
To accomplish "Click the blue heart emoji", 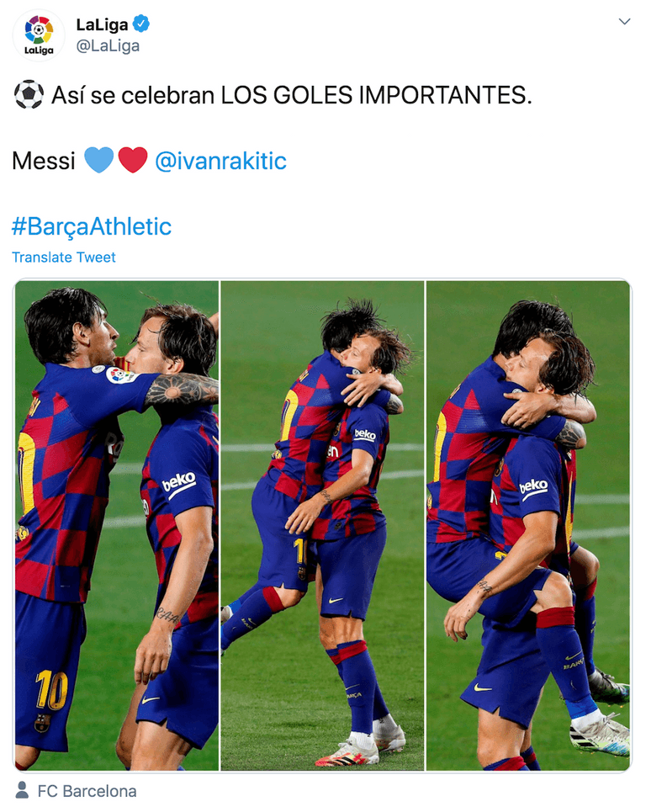I will 99,160.
